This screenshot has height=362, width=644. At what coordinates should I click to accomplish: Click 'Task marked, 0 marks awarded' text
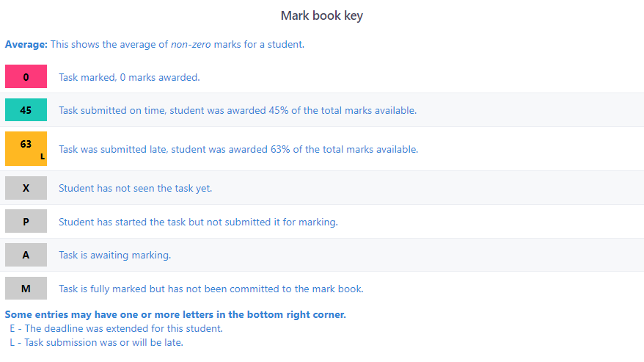[x=129, y=77]
